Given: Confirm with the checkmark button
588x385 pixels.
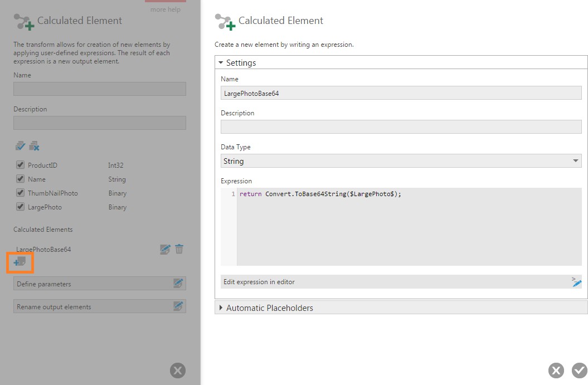Looking at the screenshot, I should tap(579, 370).
